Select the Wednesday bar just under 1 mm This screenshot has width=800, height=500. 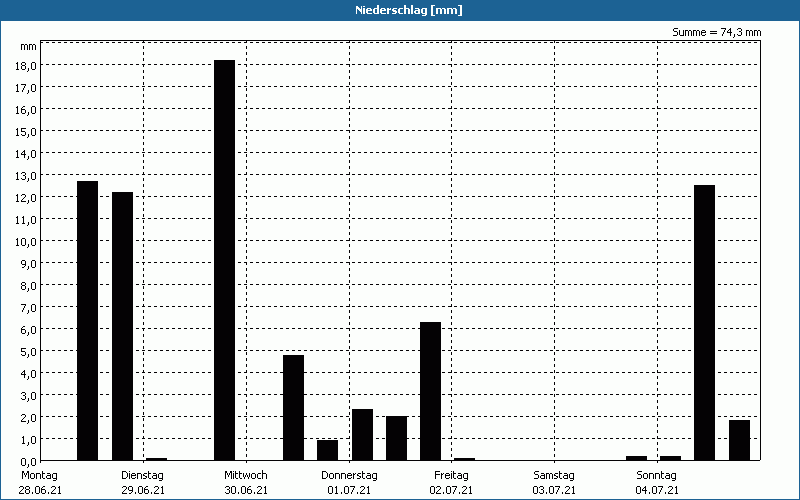point(328,450)
